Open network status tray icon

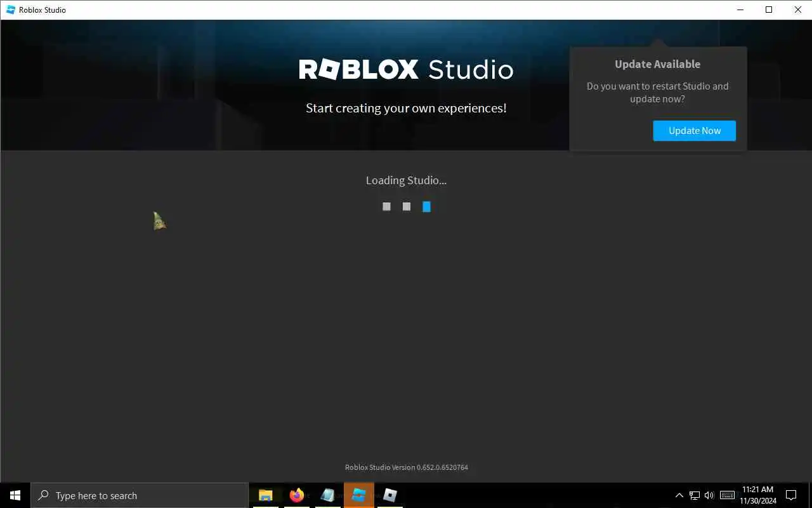coord(695,495)
